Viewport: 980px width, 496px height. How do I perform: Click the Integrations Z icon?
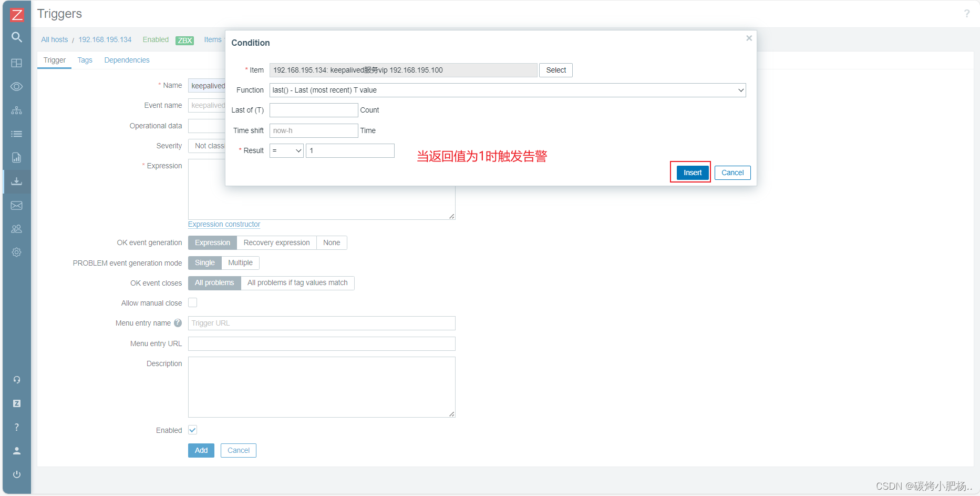[x=17, y=403]
